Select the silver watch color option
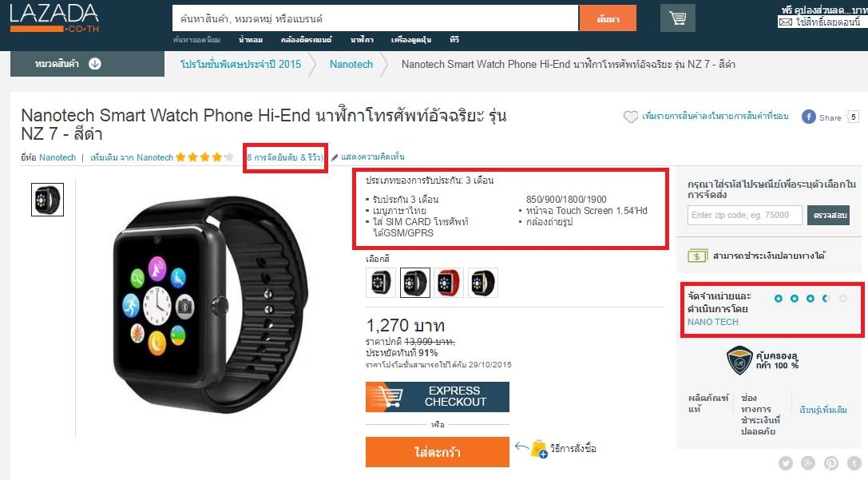 [x=381, y=283]
